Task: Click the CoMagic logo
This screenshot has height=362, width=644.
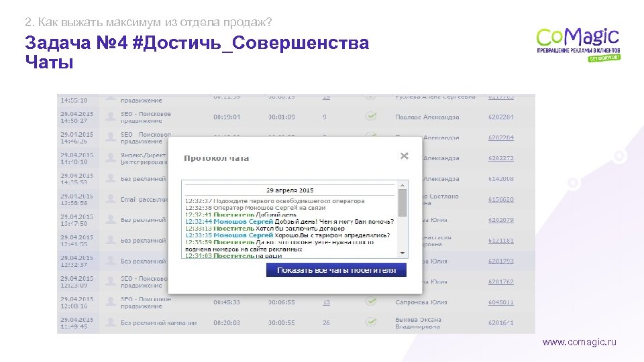Action: pyautogui.click(x=578, y=44)
